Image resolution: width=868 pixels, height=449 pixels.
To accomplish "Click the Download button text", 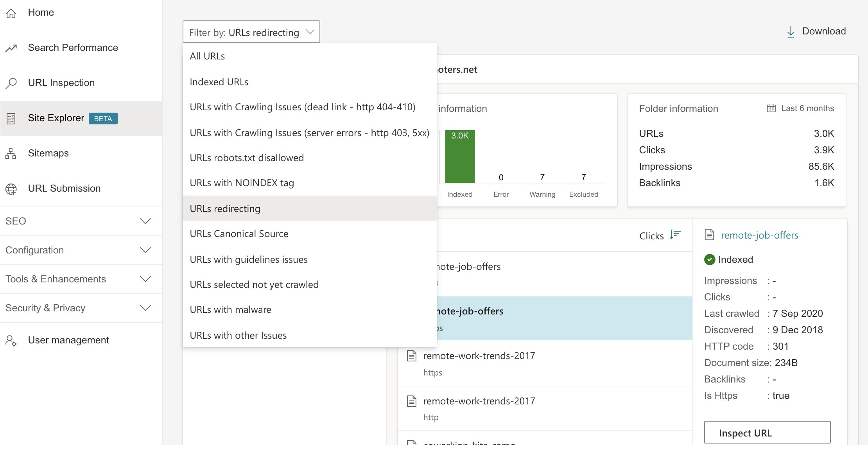I will 824,31.
